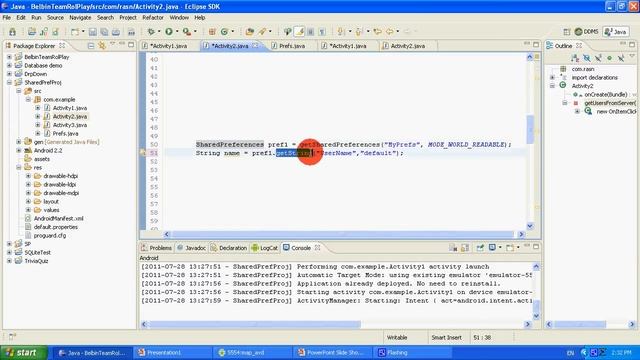640x360 pixels.
Task: Click the Hide Fields icon in Outline
Action: (x=587, y=58)
